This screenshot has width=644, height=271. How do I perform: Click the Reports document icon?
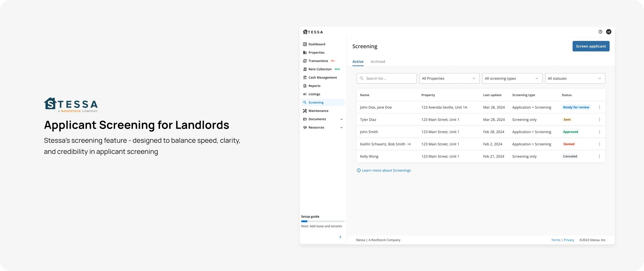point(305,86)
